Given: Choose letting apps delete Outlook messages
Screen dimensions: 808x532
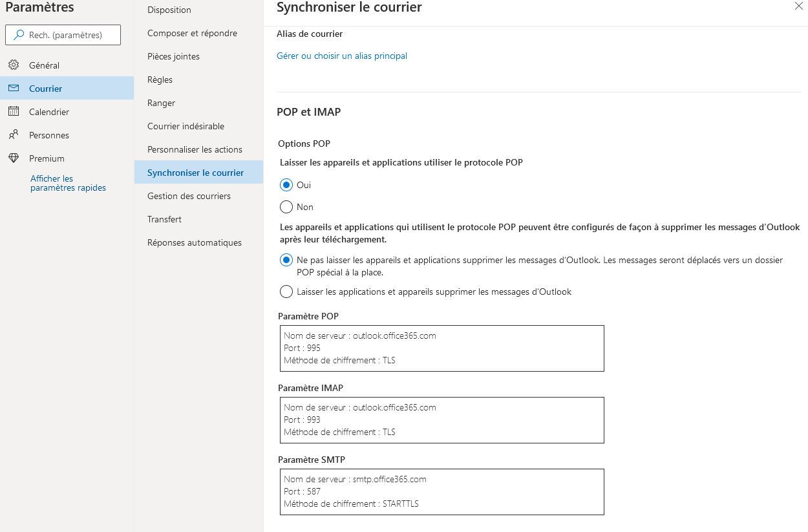Looking at the screenshot, I should [x=286, y=292].
